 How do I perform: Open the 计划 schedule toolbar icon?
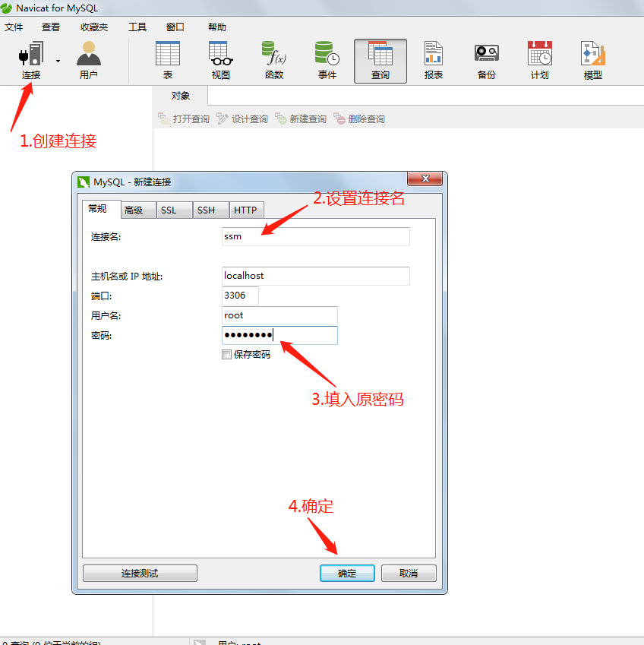(539, 60)
